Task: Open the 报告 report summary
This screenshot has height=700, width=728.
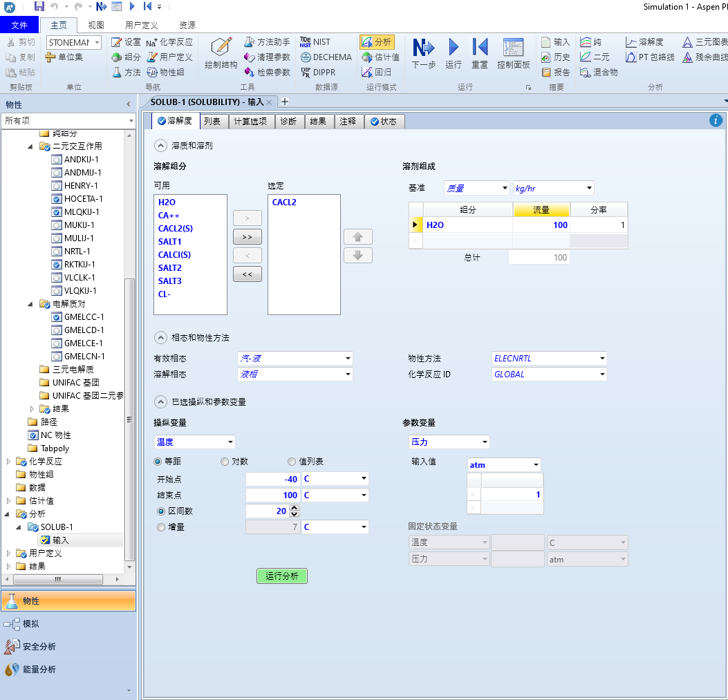Action: coord(556,73)
